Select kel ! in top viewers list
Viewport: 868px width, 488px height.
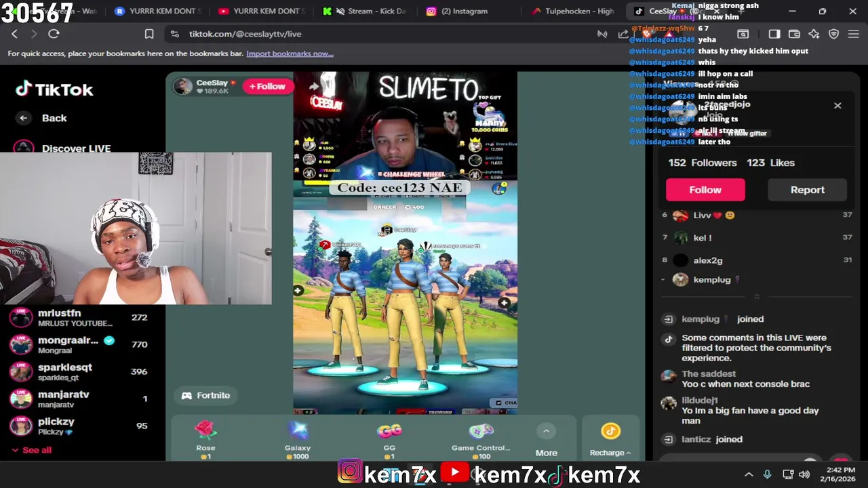756,238
